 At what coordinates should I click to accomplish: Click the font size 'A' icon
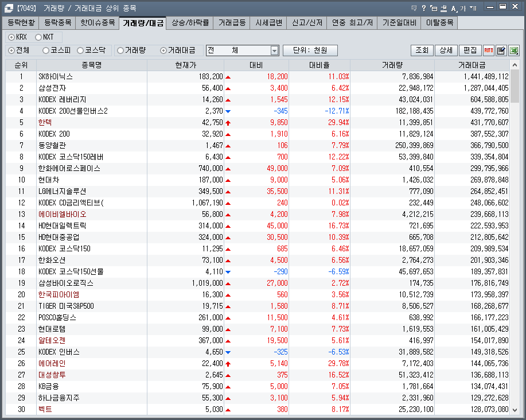pos(454,9)
